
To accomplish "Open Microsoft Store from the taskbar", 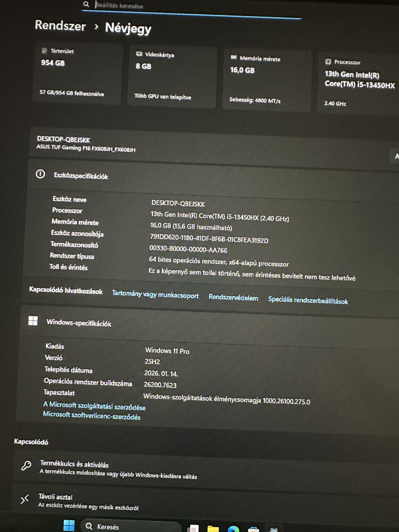I will (253, 529).
